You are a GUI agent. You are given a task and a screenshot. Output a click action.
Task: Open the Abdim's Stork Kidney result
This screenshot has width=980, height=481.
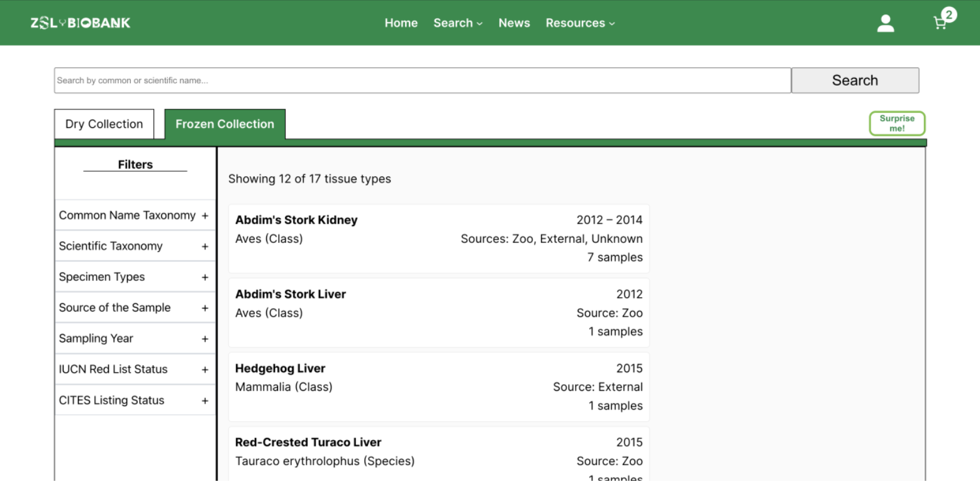[439, 239]
